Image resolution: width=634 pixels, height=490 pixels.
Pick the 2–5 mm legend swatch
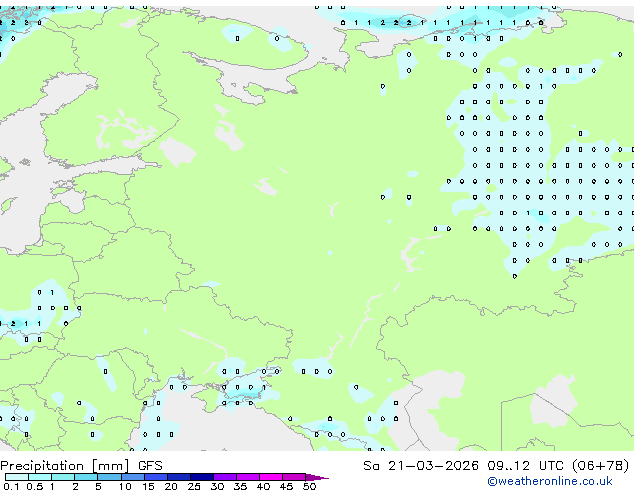pyautogui.click(x=86, y=477)
